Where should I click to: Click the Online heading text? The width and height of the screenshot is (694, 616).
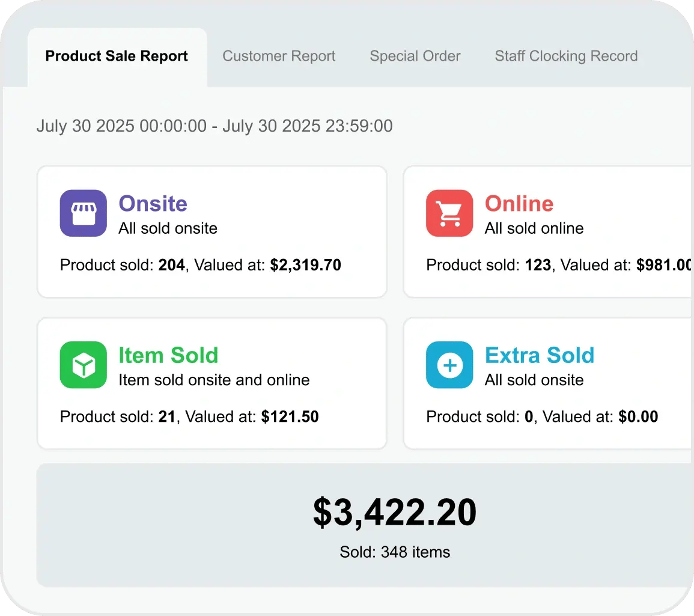(x=519, y=204)
